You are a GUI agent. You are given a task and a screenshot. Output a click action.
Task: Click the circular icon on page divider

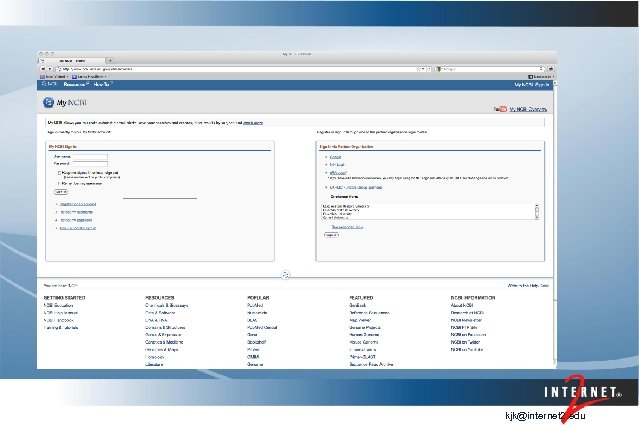[x=286, y=275]
